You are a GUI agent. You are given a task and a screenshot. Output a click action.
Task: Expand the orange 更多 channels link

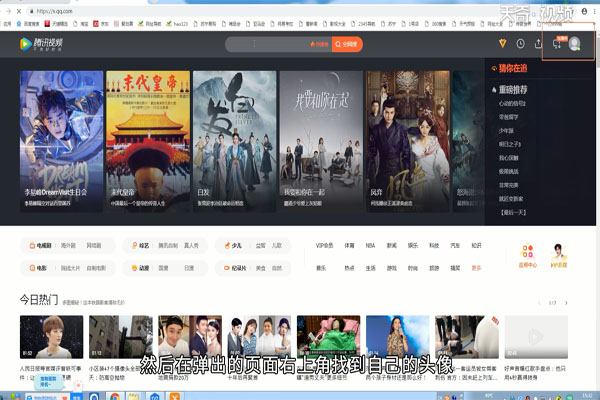pos(476,268)
